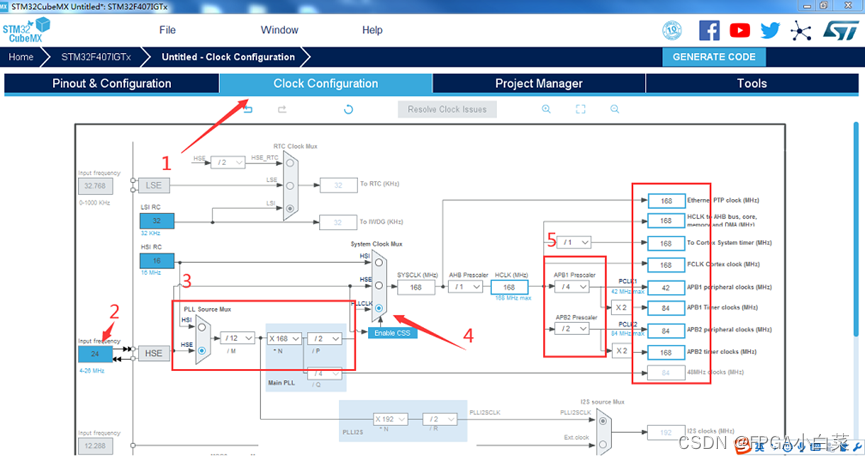865x461 pixels.
Task: Select LSI in RTC Clock Mux
Action: [290, 208]
